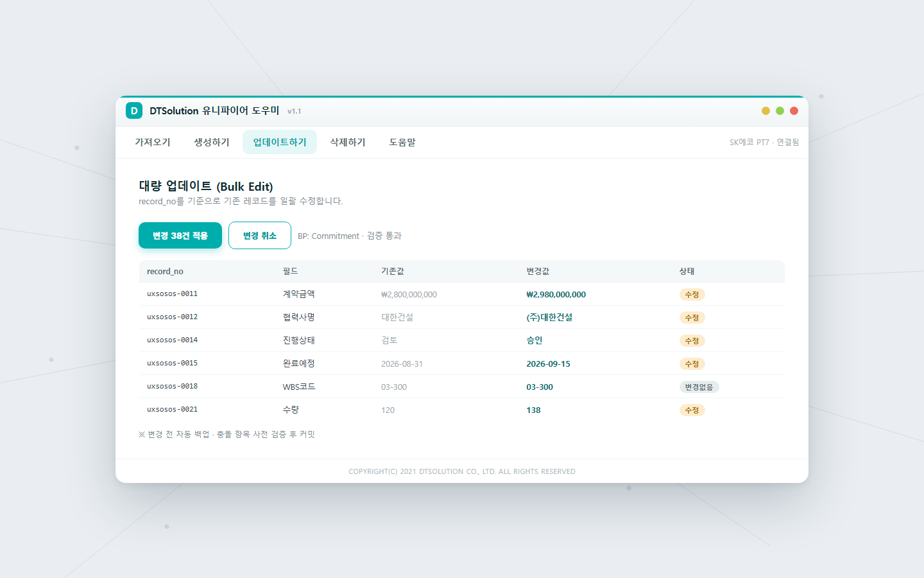Click the record_no column header

pyautogui.click(x=165, y=271)
